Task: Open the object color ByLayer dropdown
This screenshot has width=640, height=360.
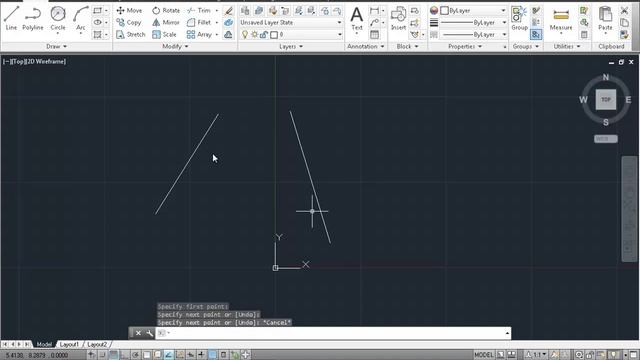Action: click(x=473, y=11)
